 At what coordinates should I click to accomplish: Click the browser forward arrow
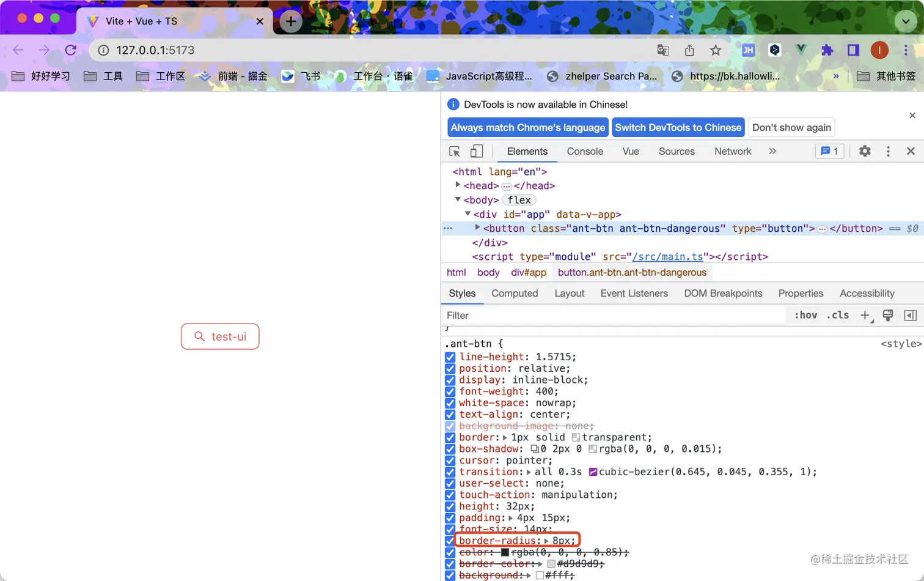coord(44,50)
